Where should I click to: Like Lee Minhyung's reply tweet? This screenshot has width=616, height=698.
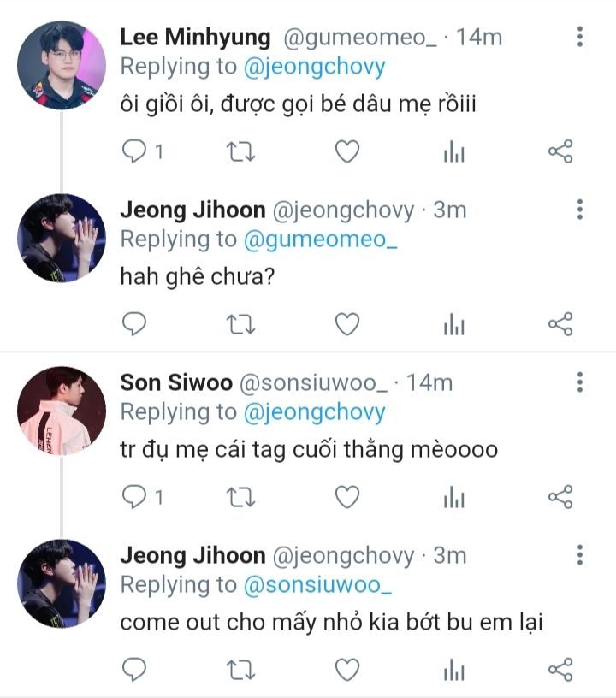coord(346,152)
